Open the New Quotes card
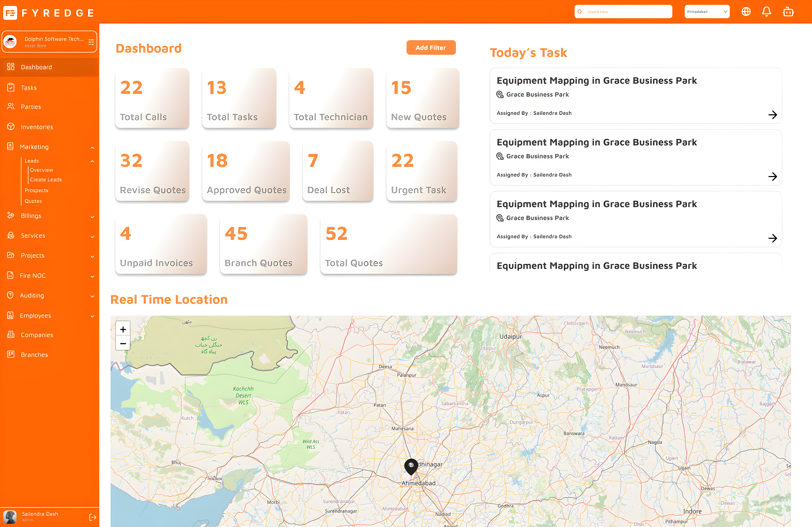 (x=423, y=98)
